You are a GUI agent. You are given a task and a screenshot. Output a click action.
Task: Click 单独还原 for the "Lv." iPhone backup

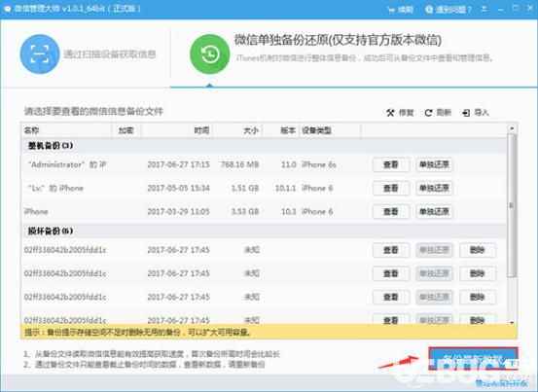pos(434,189)
